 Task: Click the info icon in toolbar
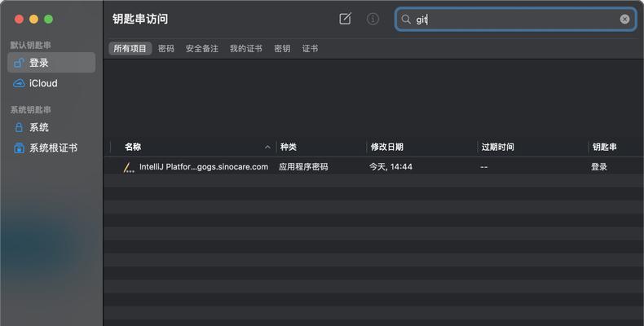[373, 19]
